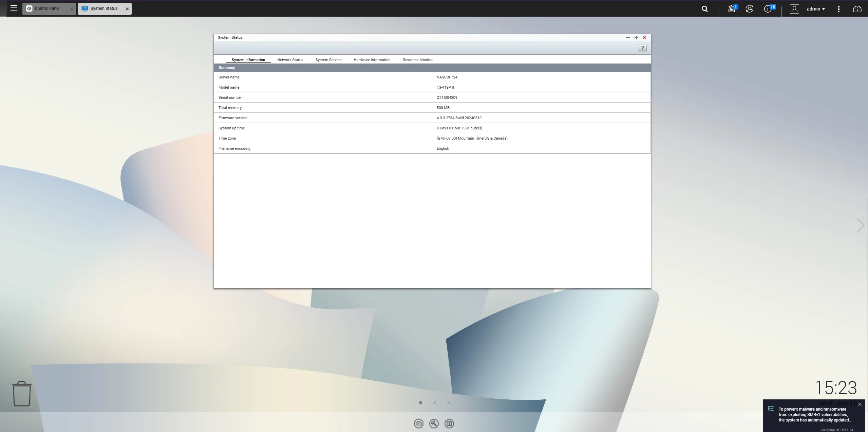Click serial number value Q11BI04209

(x=447, y=97)
